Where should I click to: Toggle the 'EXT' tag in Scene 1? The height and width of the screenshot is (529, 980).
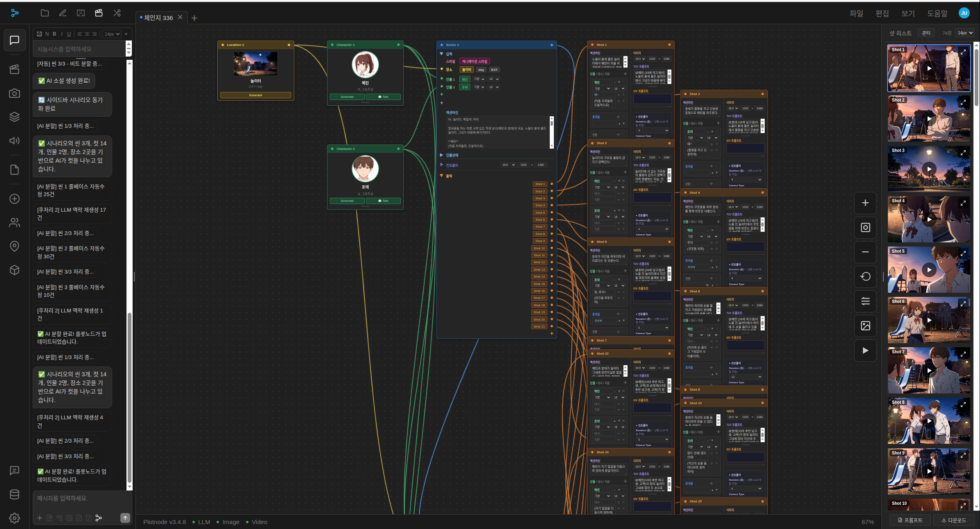495,70
